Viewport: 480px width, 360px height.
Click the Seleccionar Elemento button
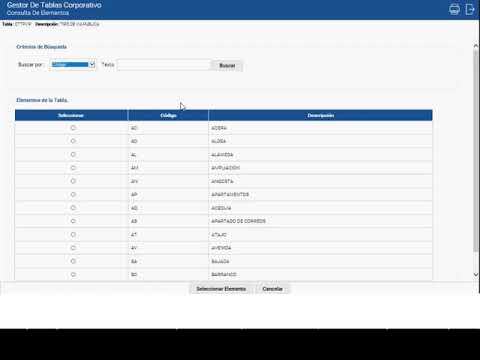click(221, 289)
